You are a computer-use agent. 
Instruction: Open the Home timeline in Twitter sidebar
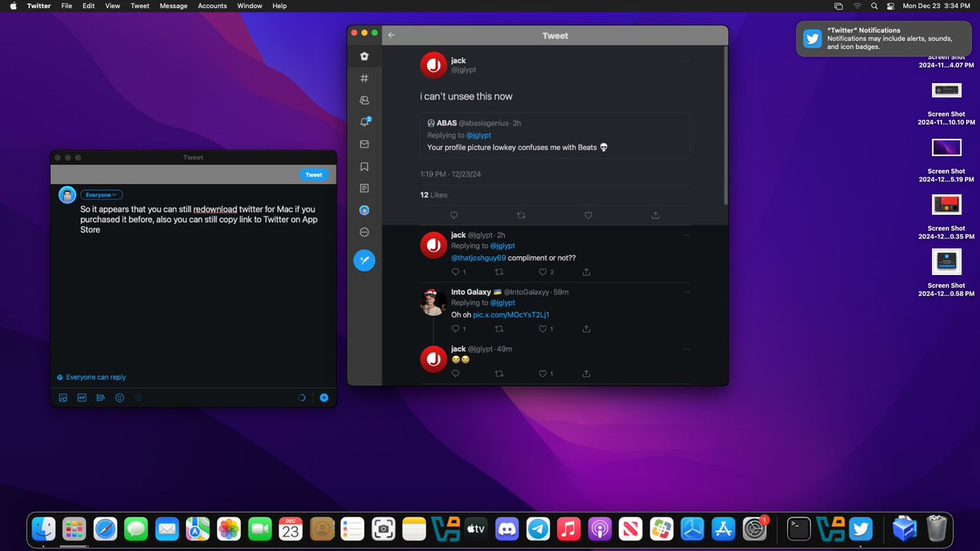coord(364,56)
